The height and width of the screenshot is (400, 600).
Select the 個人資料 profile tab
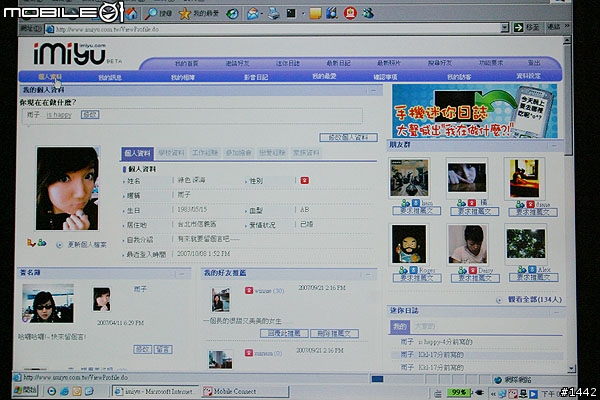(x=137, y=153)
